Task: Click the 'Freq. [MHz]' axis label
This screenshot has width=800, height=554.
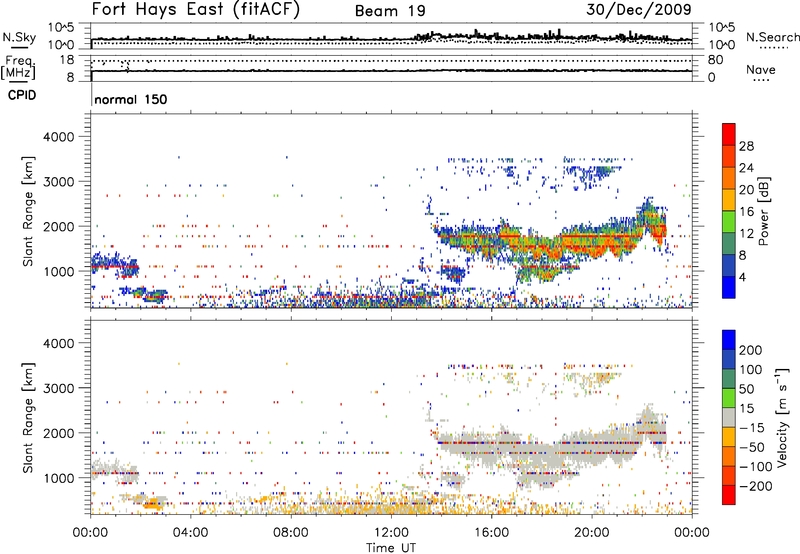Action: tap(19, 68)
